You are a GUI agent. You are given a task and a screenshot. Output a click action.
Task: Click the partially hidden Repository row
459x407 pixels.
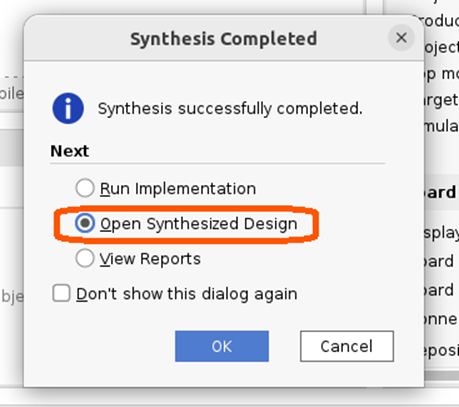coord(442,350)
